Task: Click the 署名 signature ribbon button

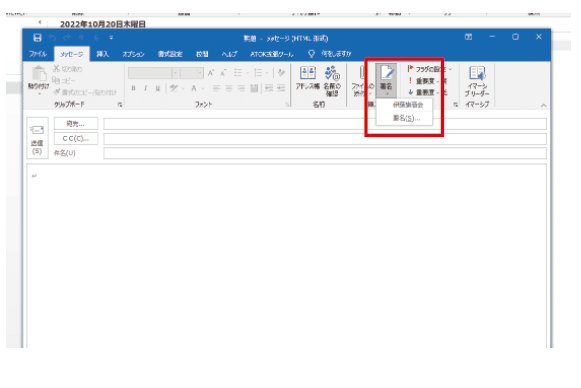Action: pyautogui.click(x=386, y=80)
